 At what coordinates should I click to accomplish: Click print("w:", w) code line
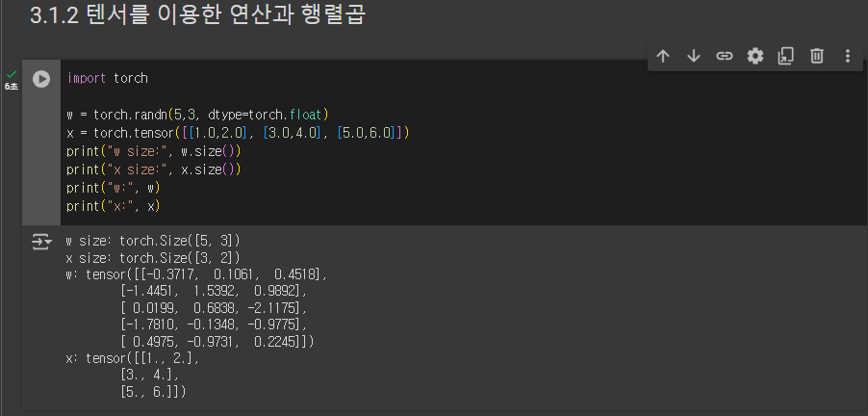114,188
